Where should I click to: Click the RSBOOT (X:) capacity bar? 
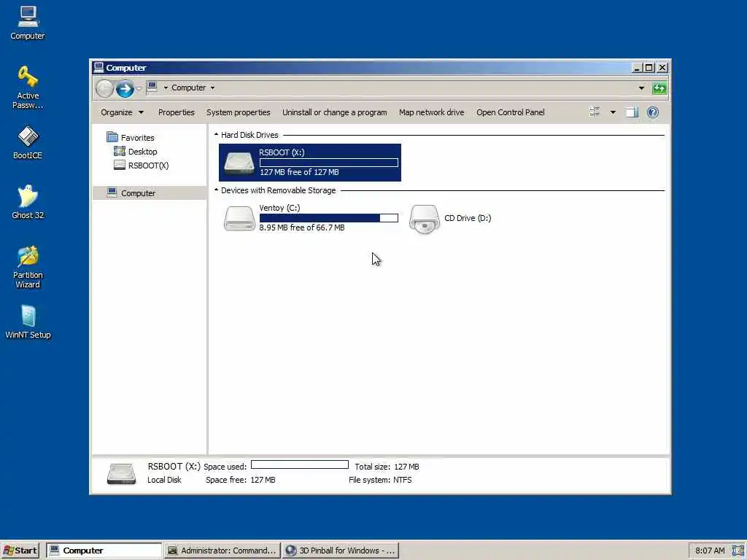[x=329, y=163]
